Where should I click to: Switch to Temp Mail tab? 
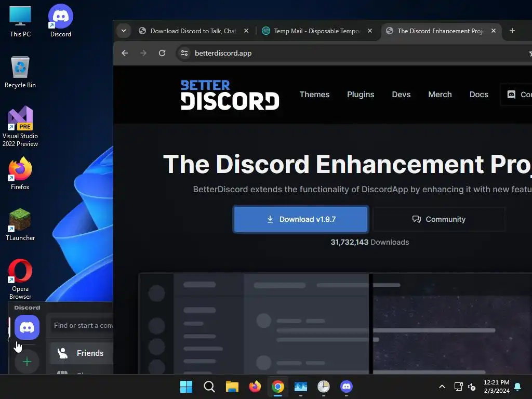pyautogui.click(x=317, y=31)
